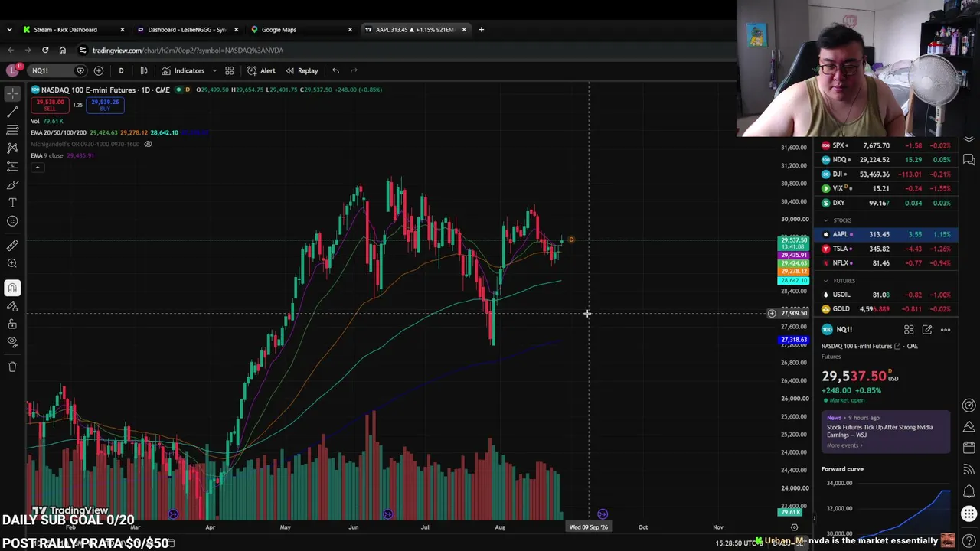Start bar Replay mode
The width and height of the screenshot is (980, 551).
click(x=302, y=70)
